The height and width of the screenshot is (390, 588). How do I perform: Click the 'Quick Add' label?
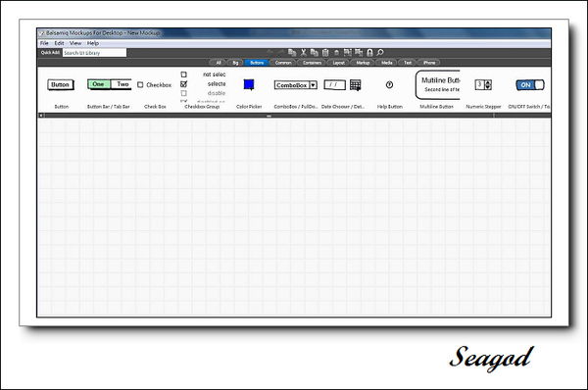(50, 53)
